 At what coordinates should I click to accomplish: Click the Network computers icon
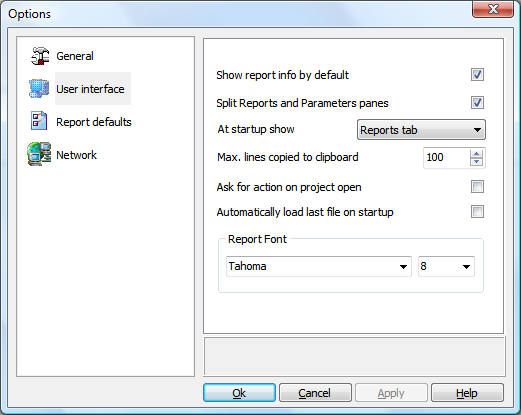pyautogui.click(x=39, y=154)
